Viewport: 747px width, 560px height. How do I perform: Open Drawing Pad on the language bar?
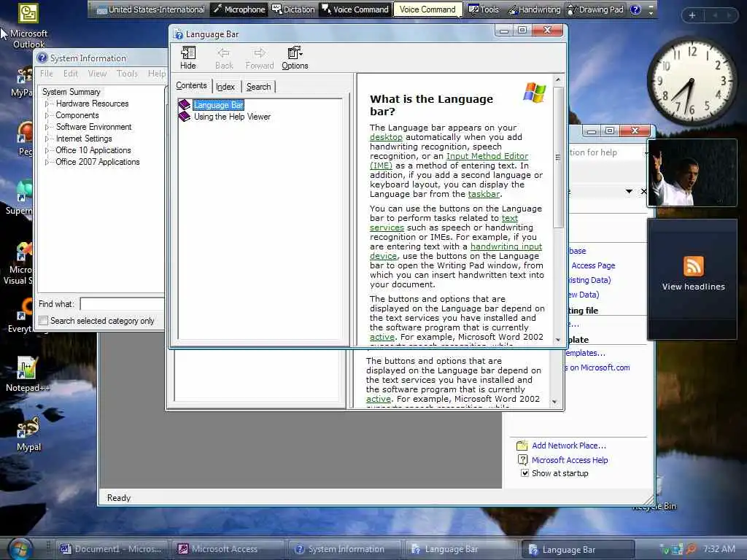[595, 9]
